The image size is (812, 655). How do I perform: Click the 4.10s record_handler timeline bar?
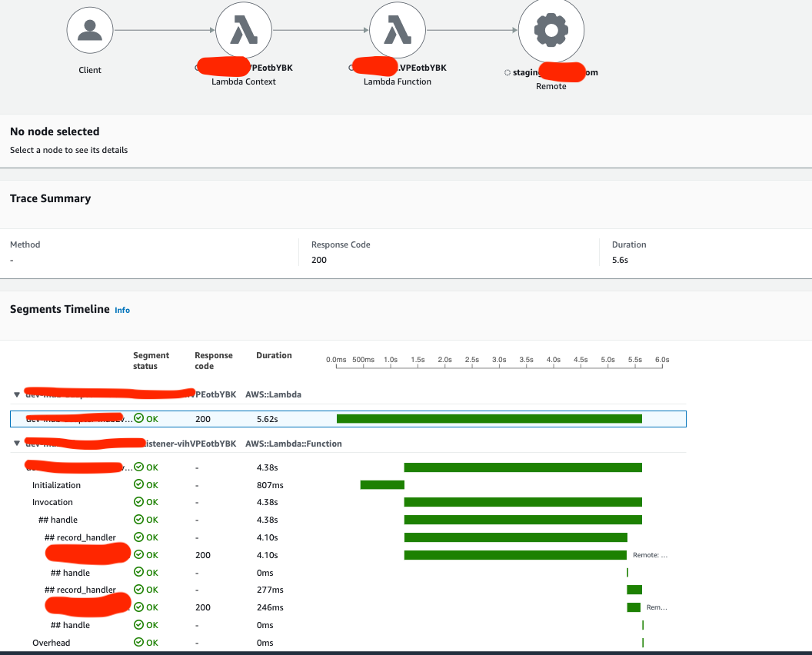point(516,537)
